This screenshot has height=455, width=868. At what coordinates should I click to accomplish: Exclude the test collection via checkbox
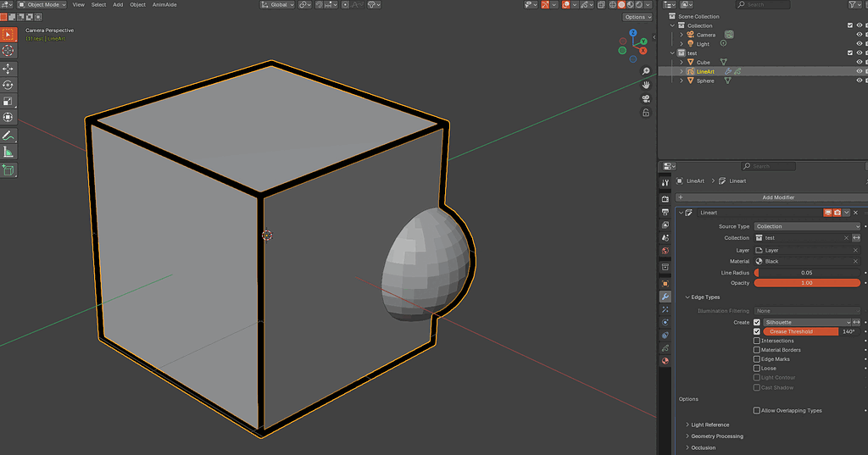[849, 53]
